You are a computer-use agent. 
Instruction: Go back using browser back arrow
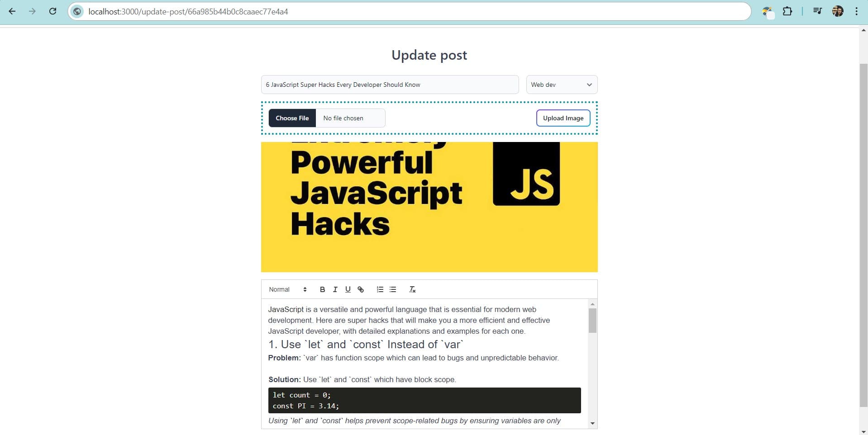[x=12, y=11]
